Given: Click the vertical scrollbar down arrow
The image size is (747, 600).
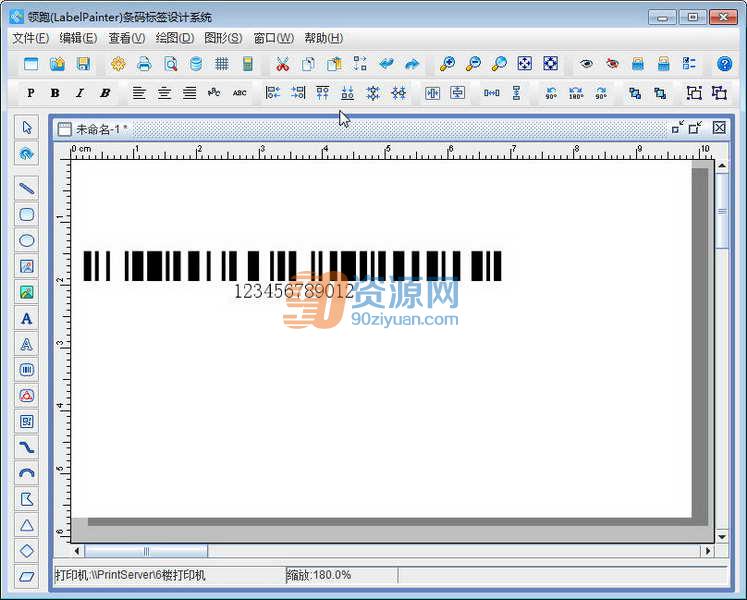Looking at the screenshot, I should coord(722,537).
